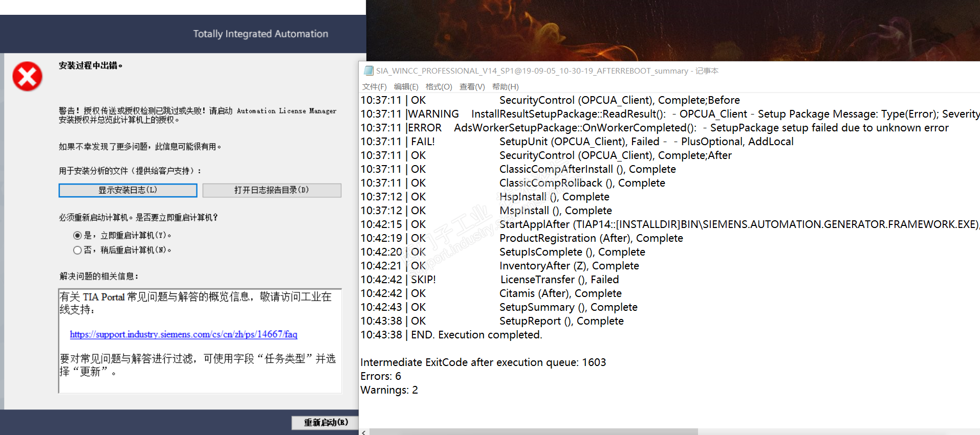
Task: Click the 安装过程中出错 heading text
Action: [x=91, y=65]
